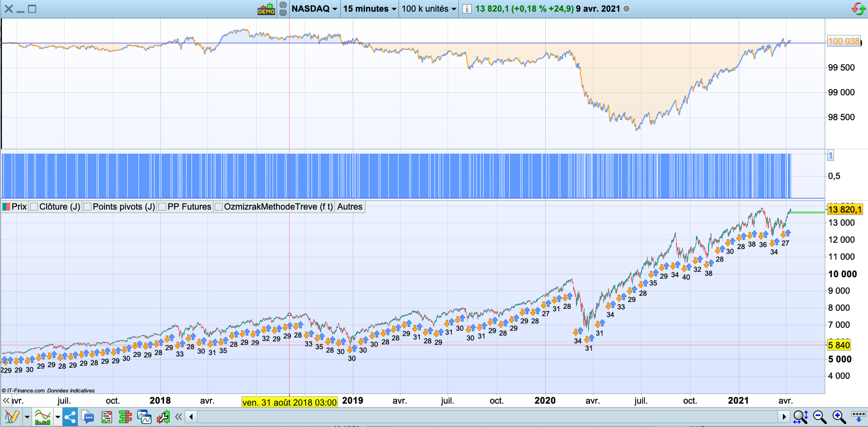Toggle the OzmizrakMethodeTreve (f t) checkbox
The height and width of the screenshot is (427, 868).
pyautogui.click(x=219, y=207)
